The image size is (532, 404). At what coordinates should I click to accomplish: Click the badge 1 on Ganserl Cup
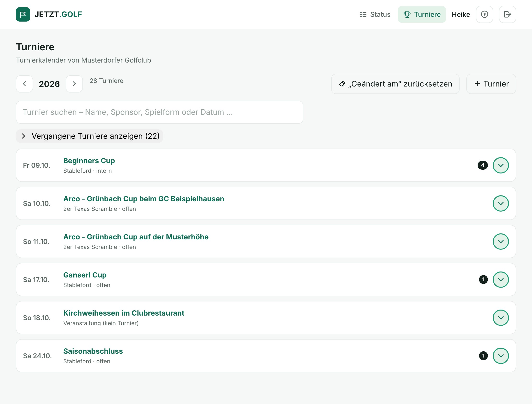pyautogui.click(x=483, y=279)
